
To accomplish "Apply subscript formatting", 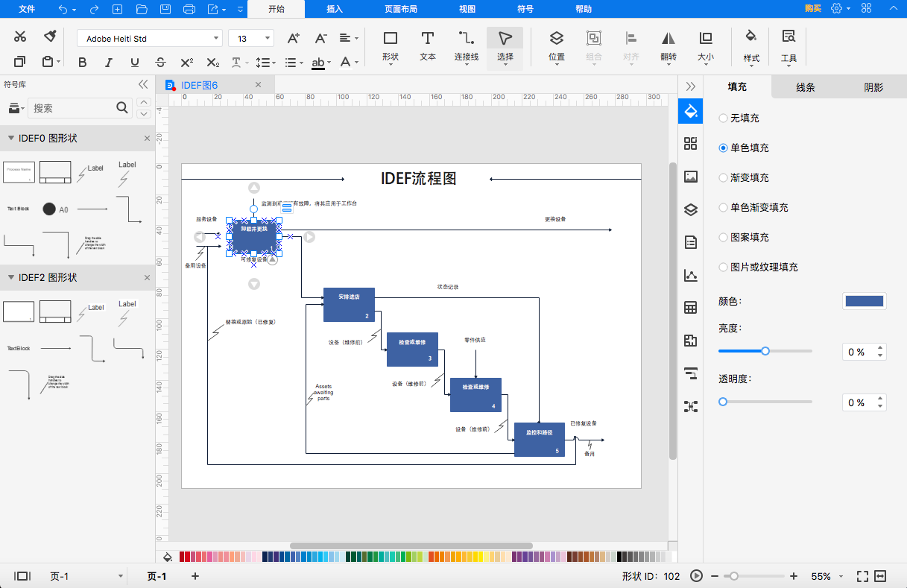I will pyautogui.click(x=213, y=63).
